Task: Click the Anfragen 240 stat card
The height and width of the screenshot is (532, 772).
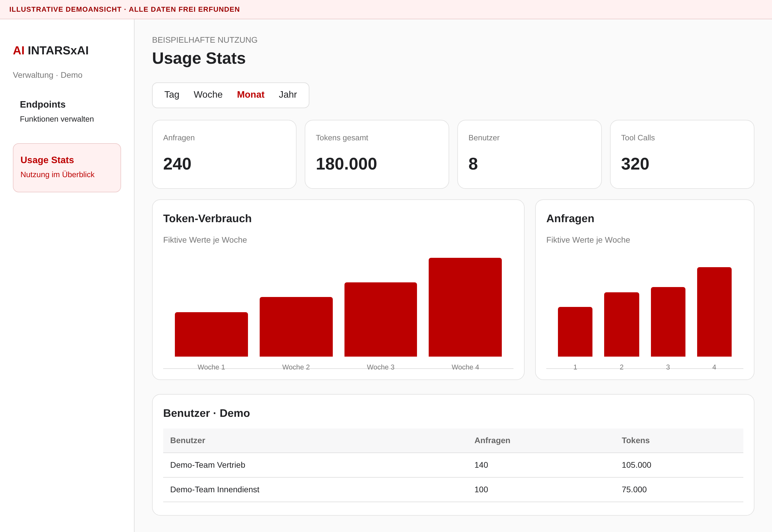Action: [x=224, y=154]
